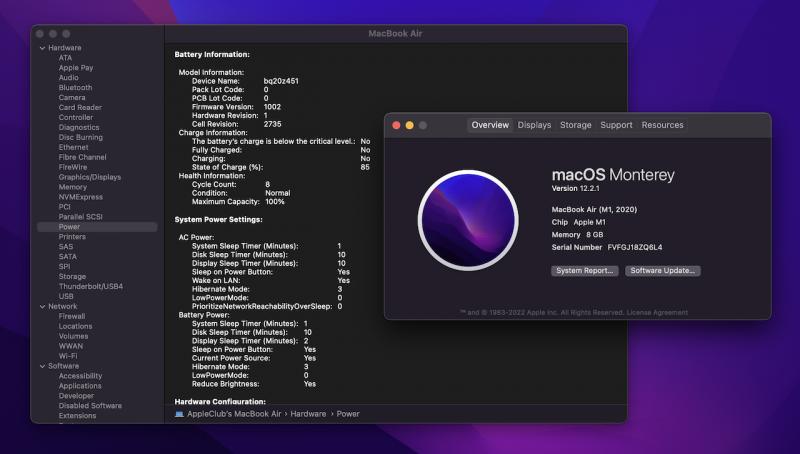
Task: Close the About This Mac window
Action: [x=396, y=125]
